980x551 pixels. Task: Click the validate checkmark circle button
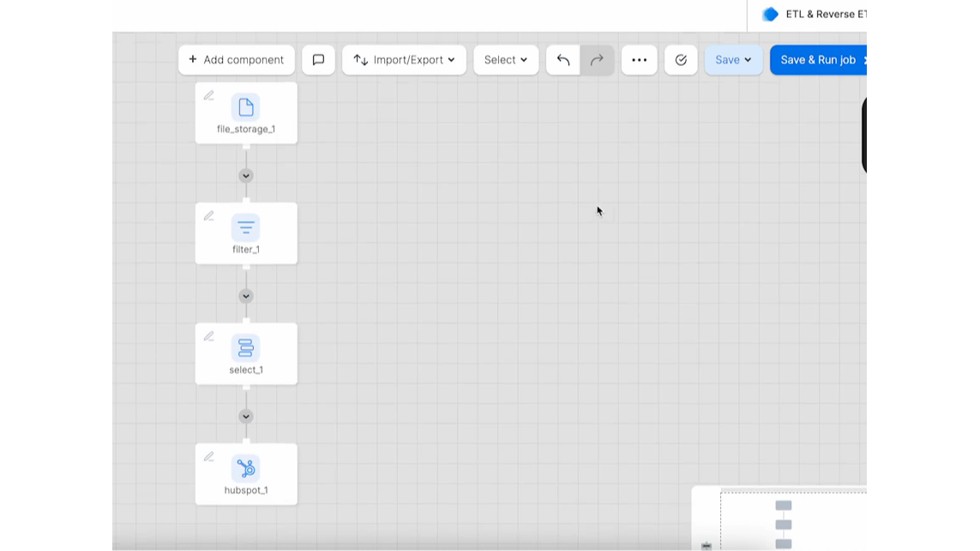(x=681, y=60)
